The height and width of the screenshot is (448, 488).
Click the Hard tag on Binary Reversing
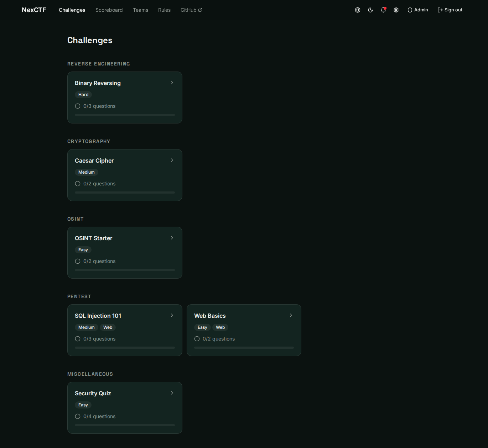83,95
